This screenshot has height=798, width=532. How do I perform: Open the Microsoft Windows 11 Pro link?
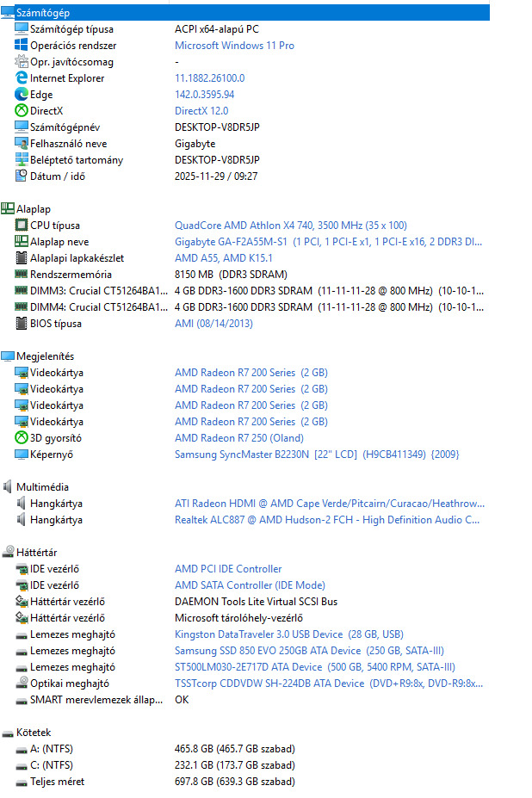point(234,46)
